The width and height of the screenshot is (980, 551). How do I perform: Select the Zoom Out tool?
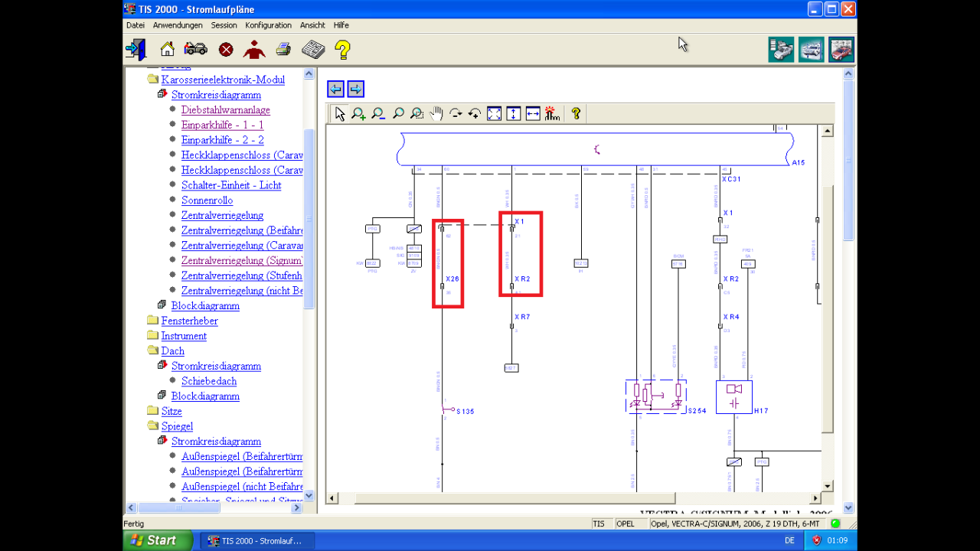[377, 112]
